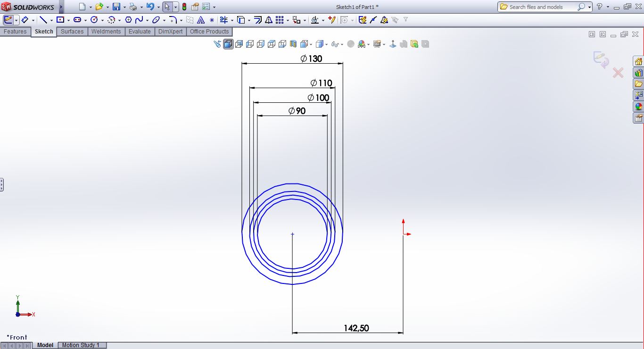Select the Line sketch tool
The width and height of the screenshot is (644, 349).
click(x=43, y=20)
